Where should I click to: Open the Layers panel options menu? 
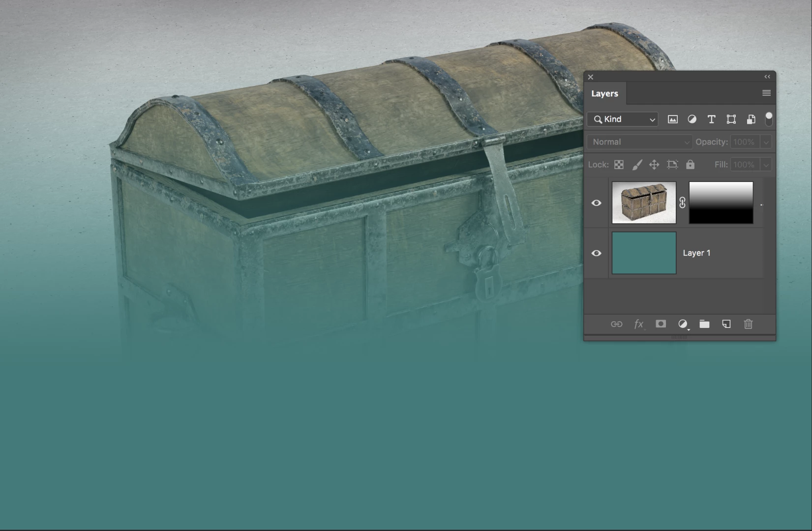(766, 93)
